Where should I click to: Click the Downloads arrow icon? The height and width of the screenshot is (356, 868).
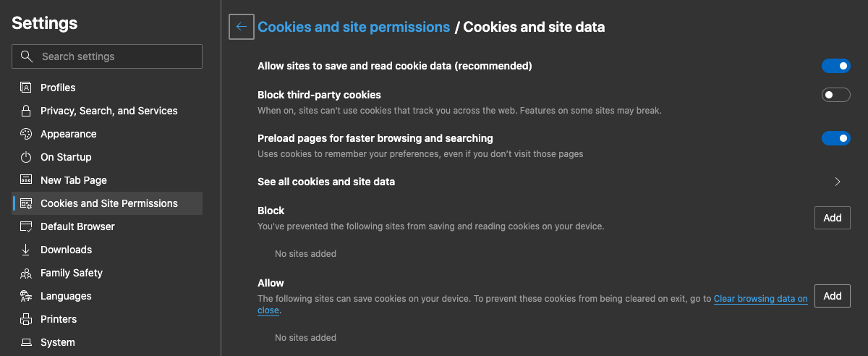(x=26, y=250)
